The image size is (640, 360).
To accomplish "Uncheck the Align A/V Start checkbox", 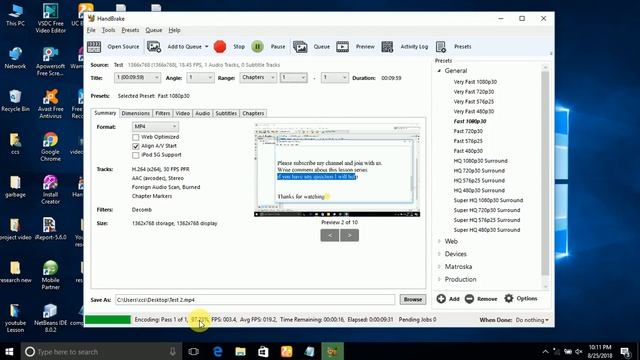I will [136, 146].
